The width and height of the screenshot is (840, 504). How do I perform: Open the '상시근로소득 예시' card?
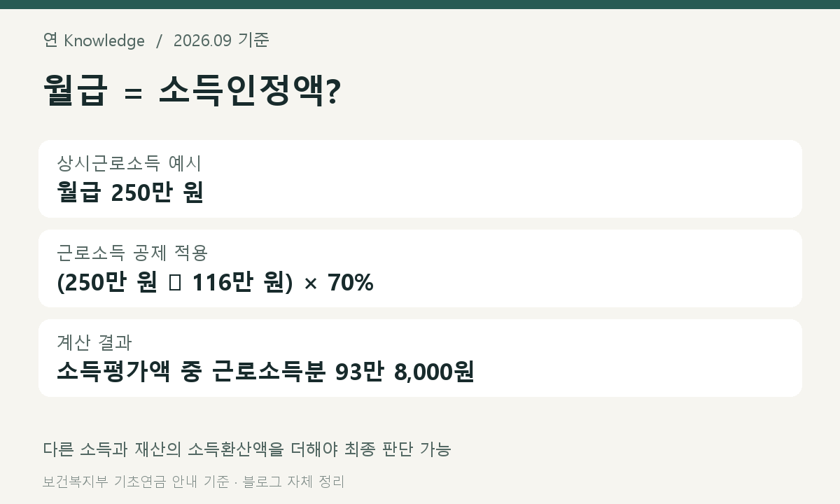point(420,178)
